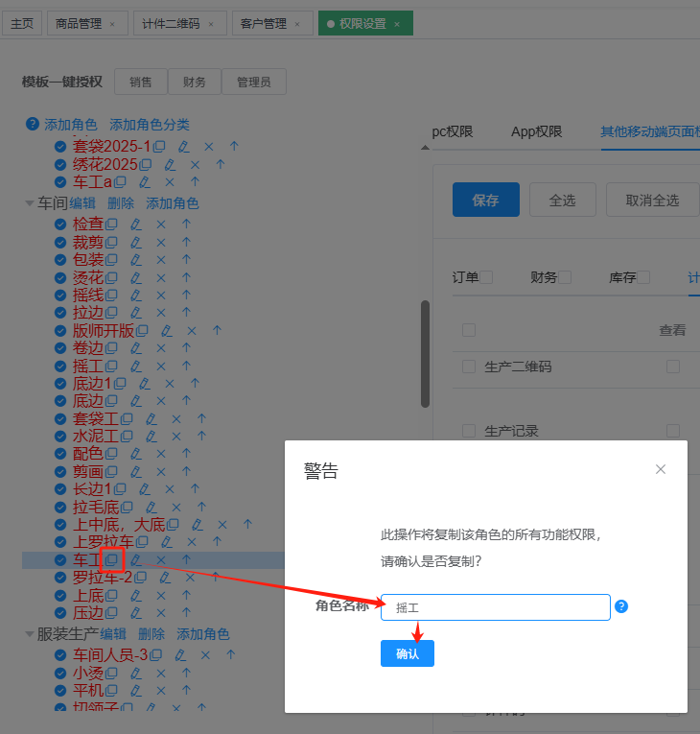
Task: Click the 角色名称 input field
Action: coord(495,607)
